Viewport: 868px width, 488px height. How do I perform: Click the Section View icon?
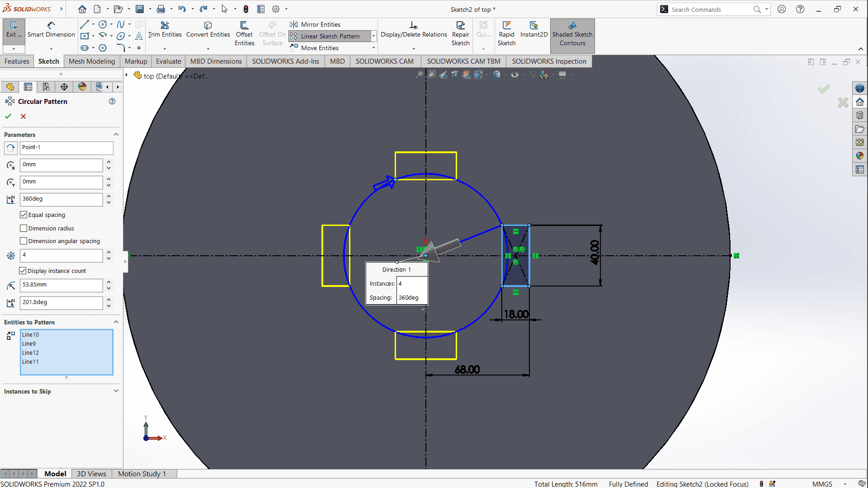coord(455,75)
